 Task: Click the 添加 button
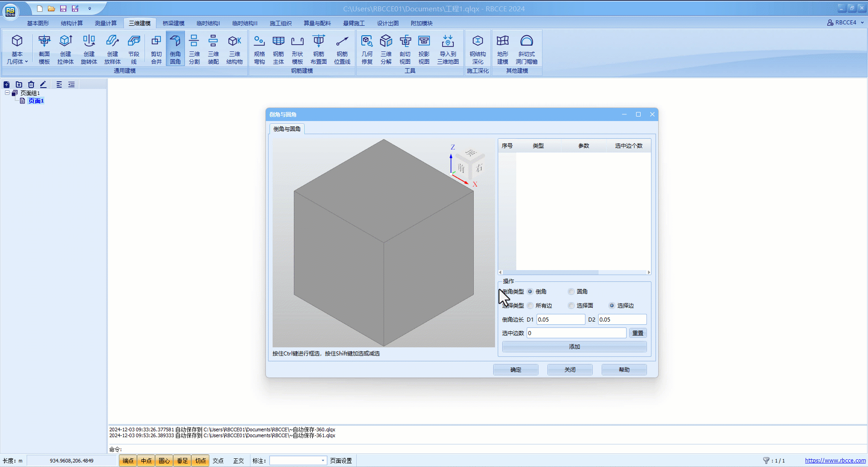point(574,347)
